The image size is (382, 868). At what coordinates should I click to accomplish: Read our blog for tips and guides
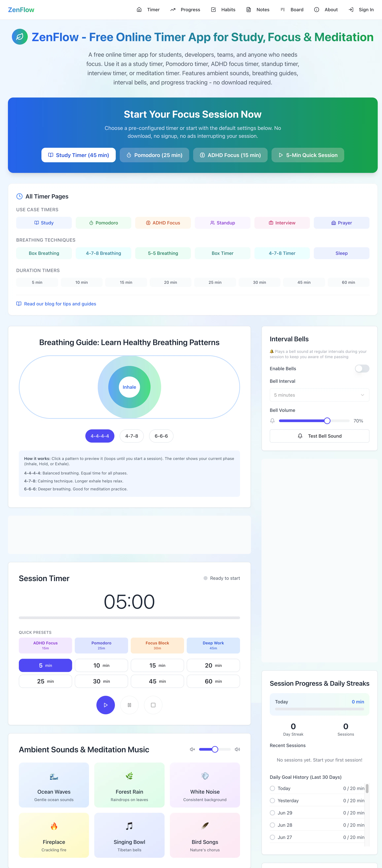[60, 304]
